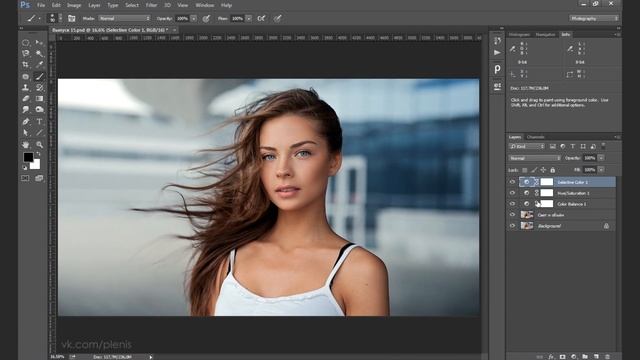Viewport: 640px width, 360px height.
Task: Hide the Background layer
Action: pos(512,225)
